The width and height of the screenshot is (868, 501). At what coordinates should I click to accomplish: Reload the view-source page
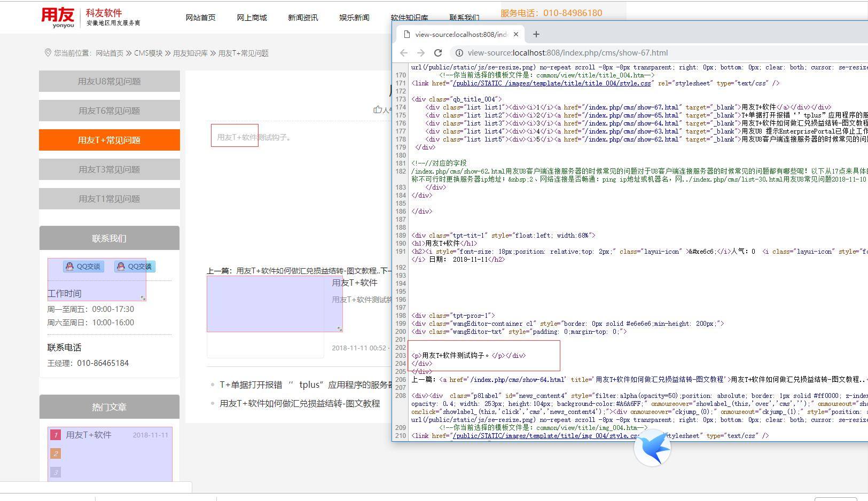coord(438,53)
